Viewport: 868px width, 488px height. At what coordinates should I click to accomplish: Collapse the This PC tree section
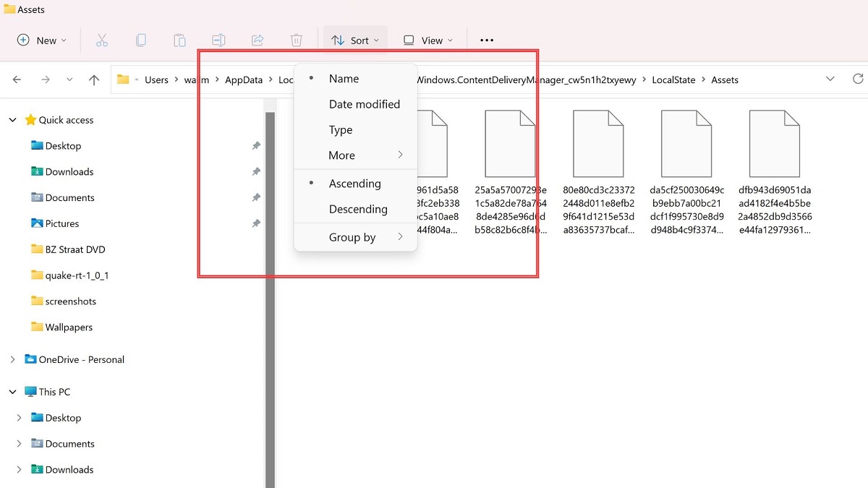pos(12,391)
